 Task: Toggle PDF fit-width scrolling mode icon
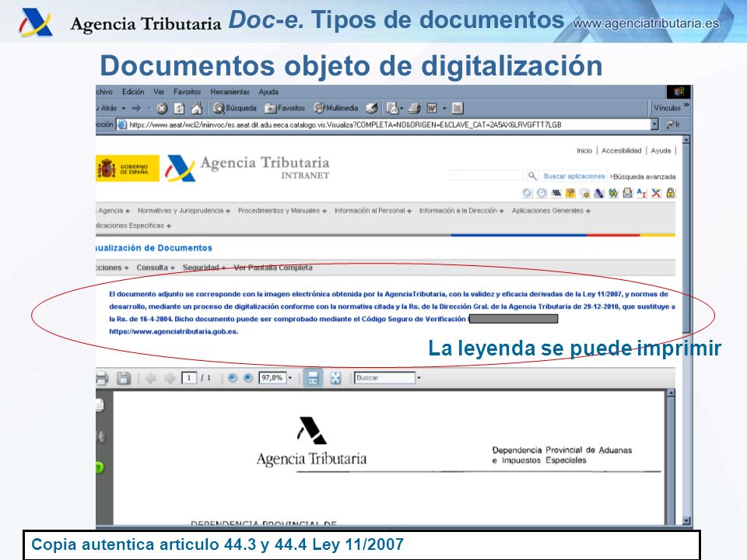313,378
